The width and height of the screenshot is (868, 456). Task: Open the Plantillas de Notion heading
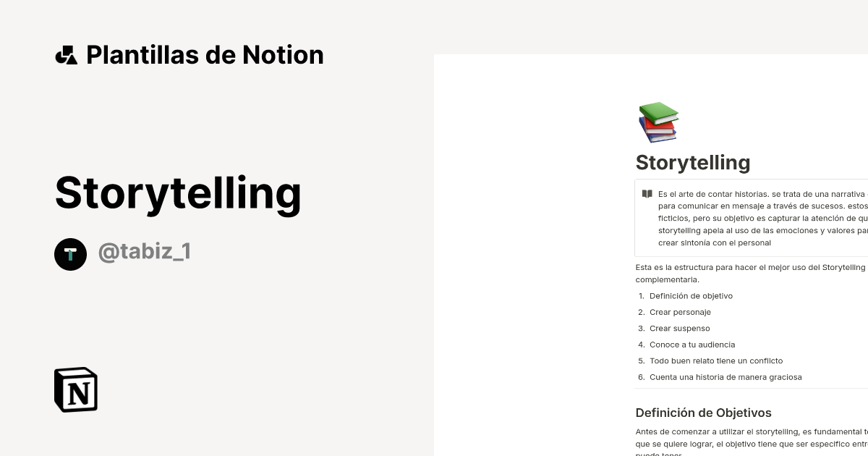[x=205, y=55]
